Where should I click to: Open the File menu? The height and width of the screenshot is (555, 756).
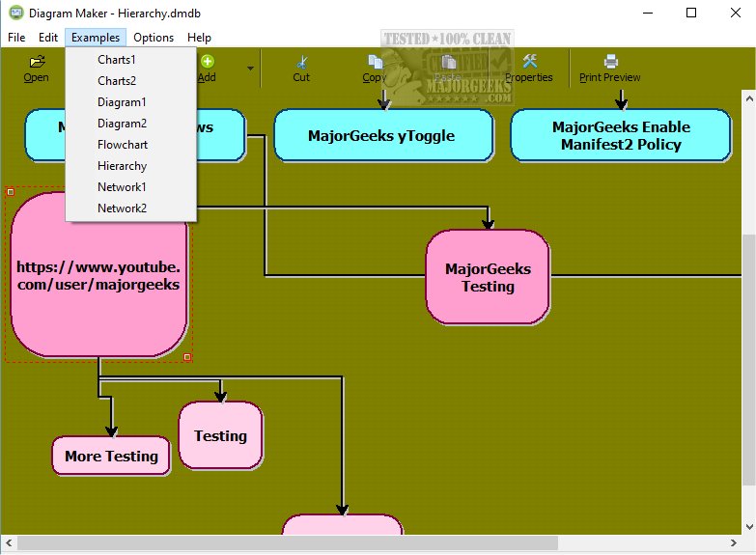click(16, 38)
